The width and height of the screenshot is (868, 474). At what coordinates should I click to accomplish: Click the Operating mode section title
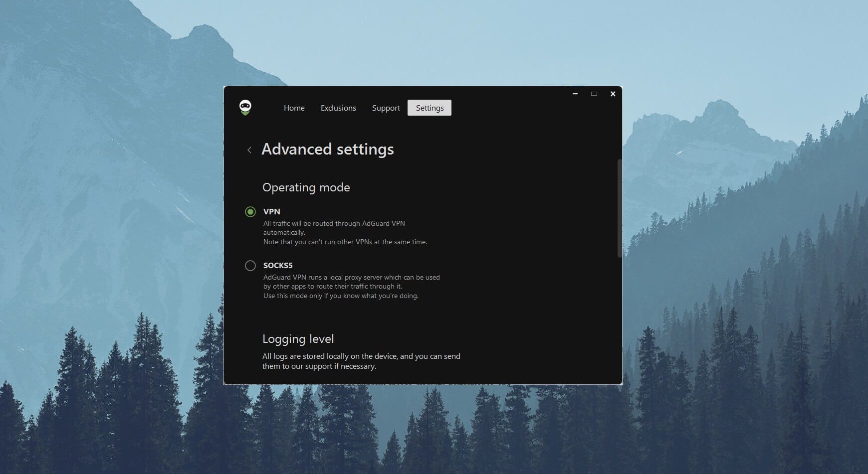[x=306, y=187]
